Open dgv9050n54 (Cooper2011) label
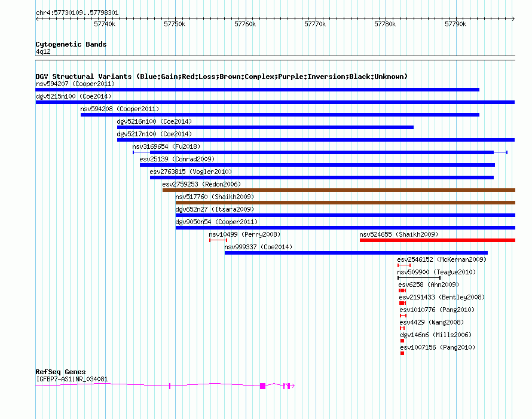The image size is (532, 419). 216,222
